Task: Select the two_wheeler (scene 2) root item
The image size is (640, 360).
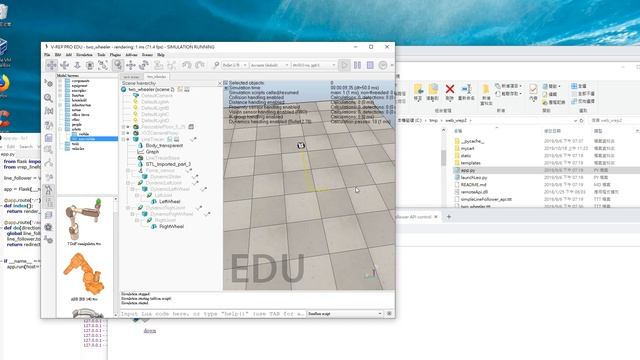Action: click(151, 89)
